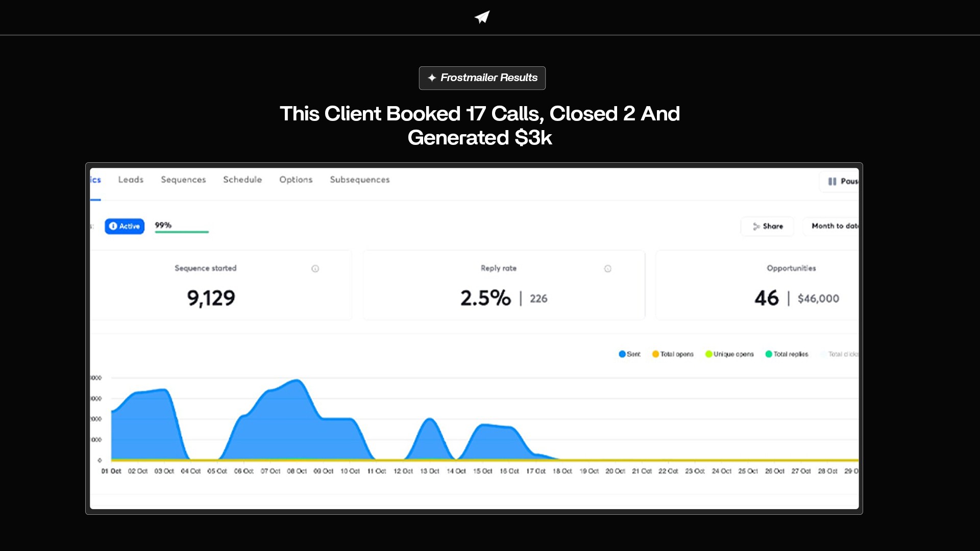Switch to the Sequences tab

[x=183, y=180]
